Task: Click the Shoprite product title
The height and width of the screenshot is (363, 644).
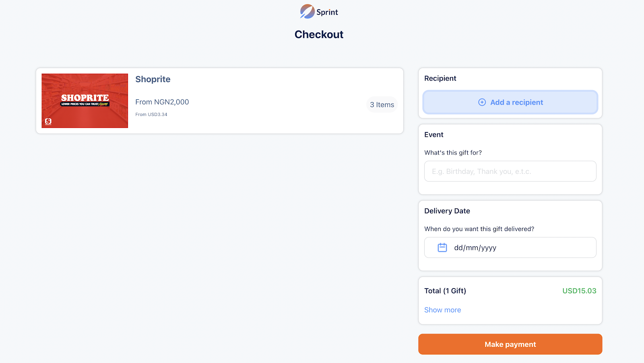Action: tap(153, 79)
